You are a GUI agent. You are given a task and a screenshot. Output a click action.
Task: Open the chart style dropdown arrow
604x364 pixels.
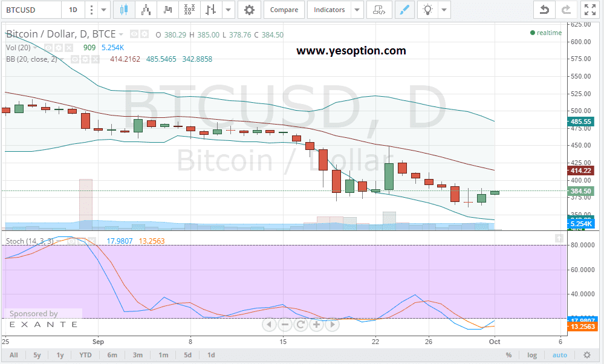[227, 10]
